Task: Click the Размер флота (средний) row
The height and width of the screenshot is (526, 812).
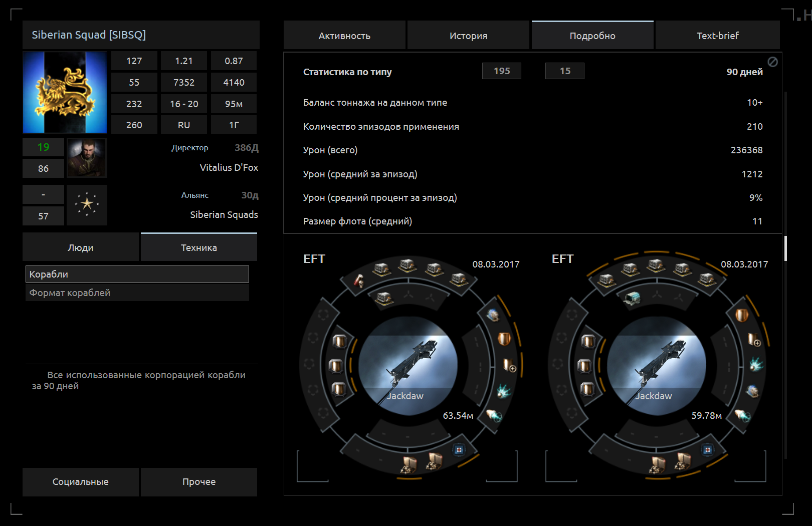Action: point(533,221)
